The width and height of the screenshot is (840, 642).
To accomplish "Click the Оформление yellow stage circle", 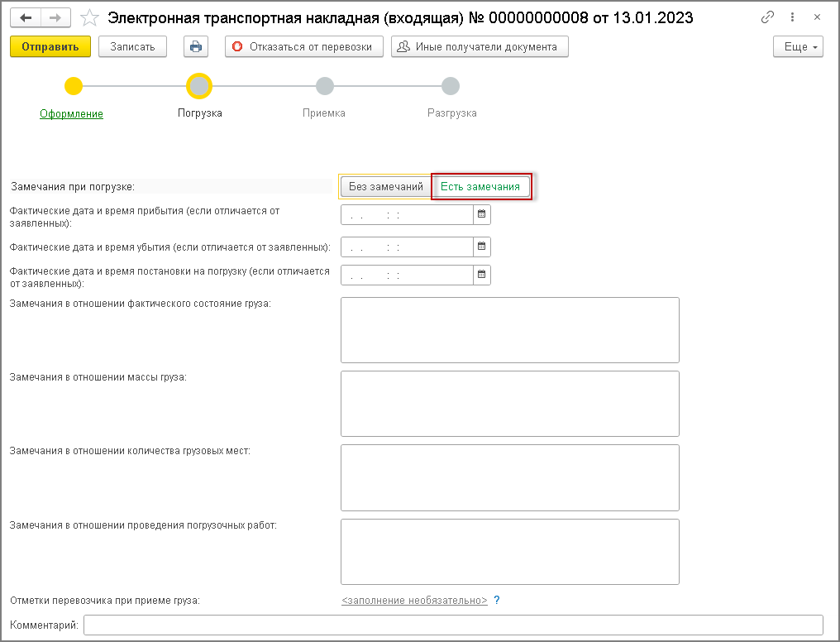I will 74,86.
